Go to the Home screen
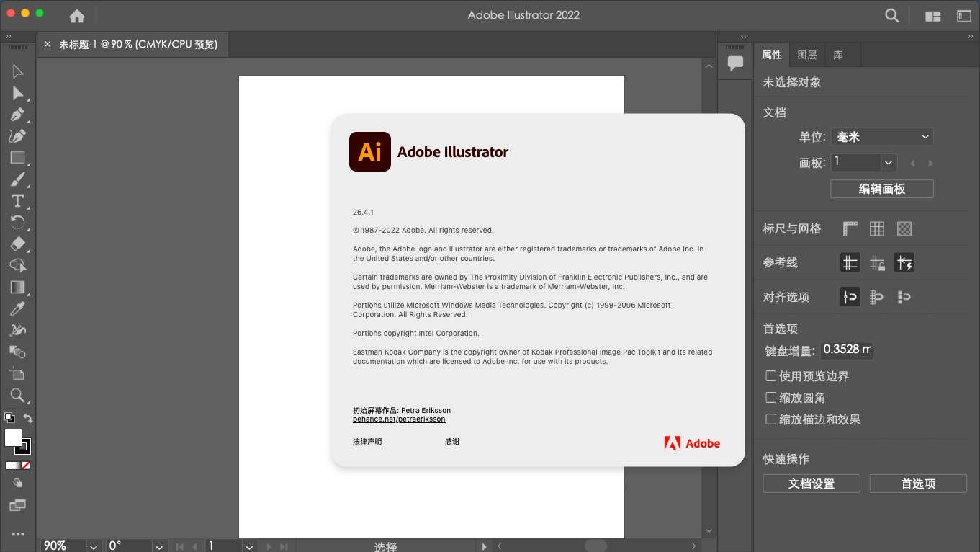 [77, 15]
